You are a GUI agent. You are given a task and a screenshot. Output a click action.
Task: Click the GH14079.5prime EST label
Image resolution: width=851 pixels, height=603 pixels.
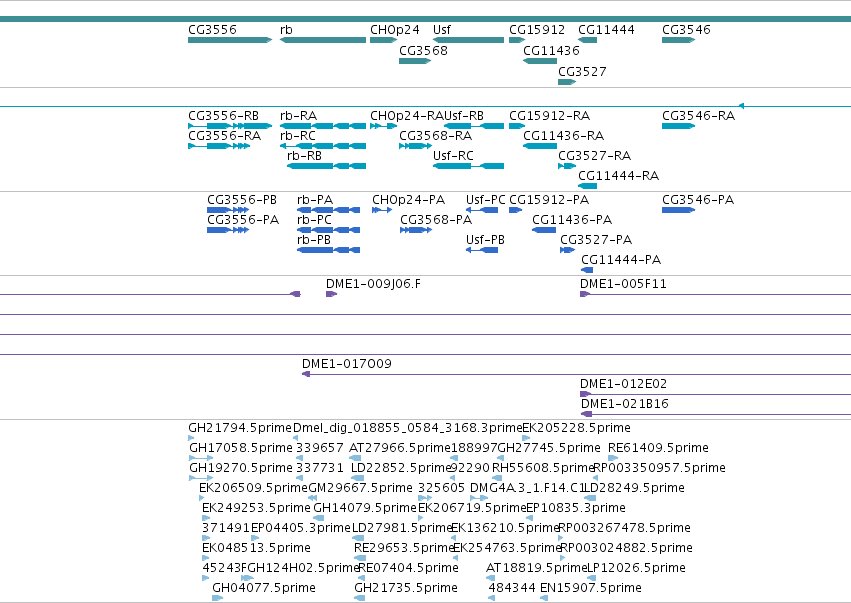pos(365,508)
